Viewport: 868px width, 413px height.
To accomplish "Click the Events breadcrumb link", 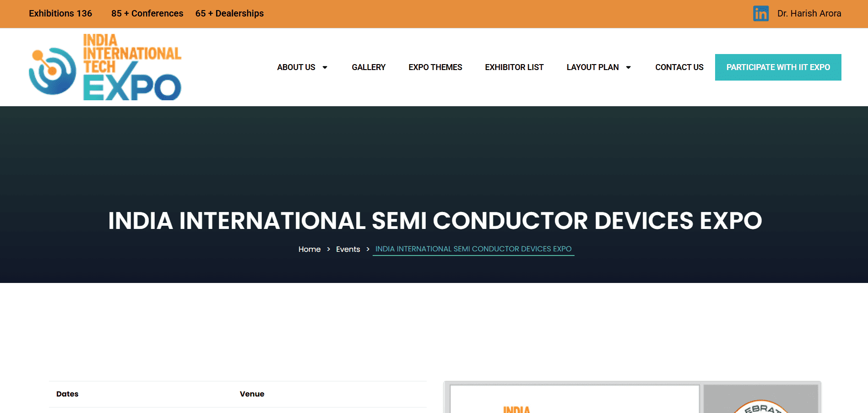I will tap(348, 249).
